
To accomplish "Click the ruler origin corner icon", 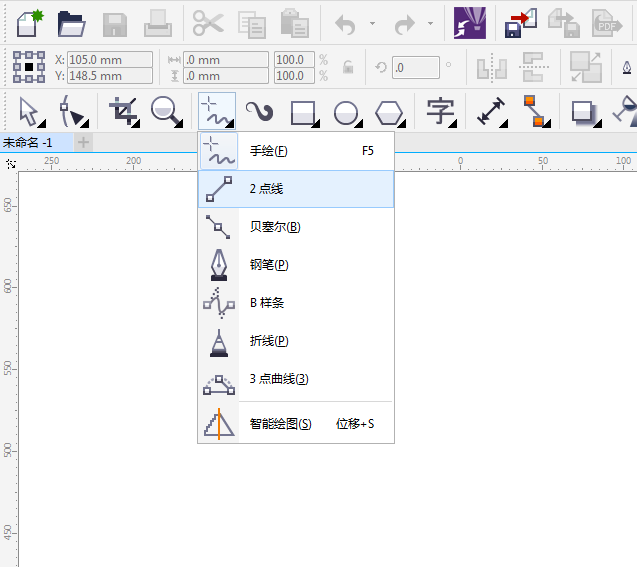I will coord(11,164).
